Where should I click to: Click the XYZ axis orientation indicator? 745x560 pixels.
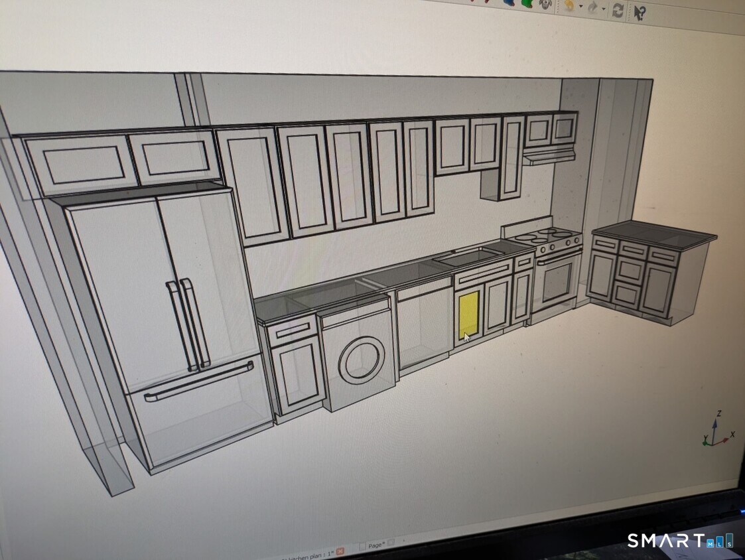pos(716,433)
